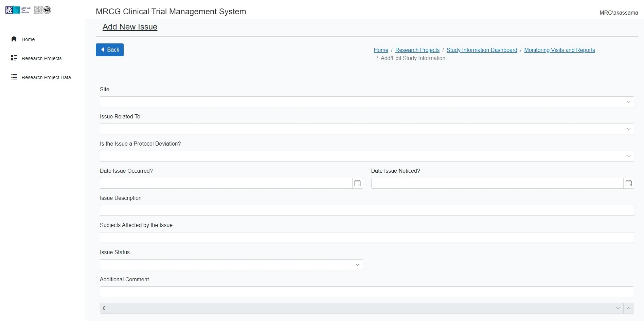Screen dimensions: 644x321
Task: Click the Research Projects grid icon
Action: click(x=14, y=58)
